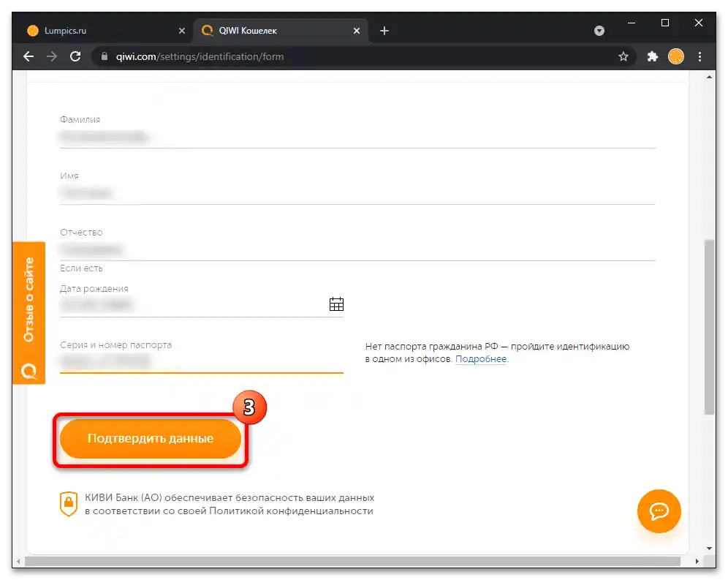Click the scroll left arrow
Screen dimensions: 728x580
[x=18, y=562]
